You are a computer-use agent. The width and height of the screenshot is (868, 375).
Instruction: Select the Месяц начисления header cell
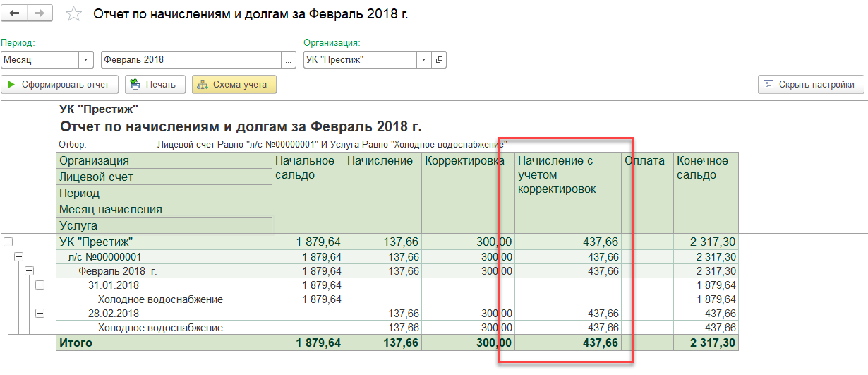(x=164, y=209)
